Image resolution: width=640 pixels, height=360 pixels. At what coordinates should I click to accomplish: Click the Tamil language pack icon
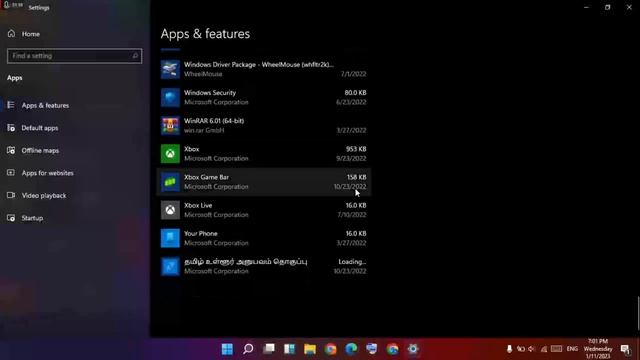pyautogui.click(x=170, y=267)
